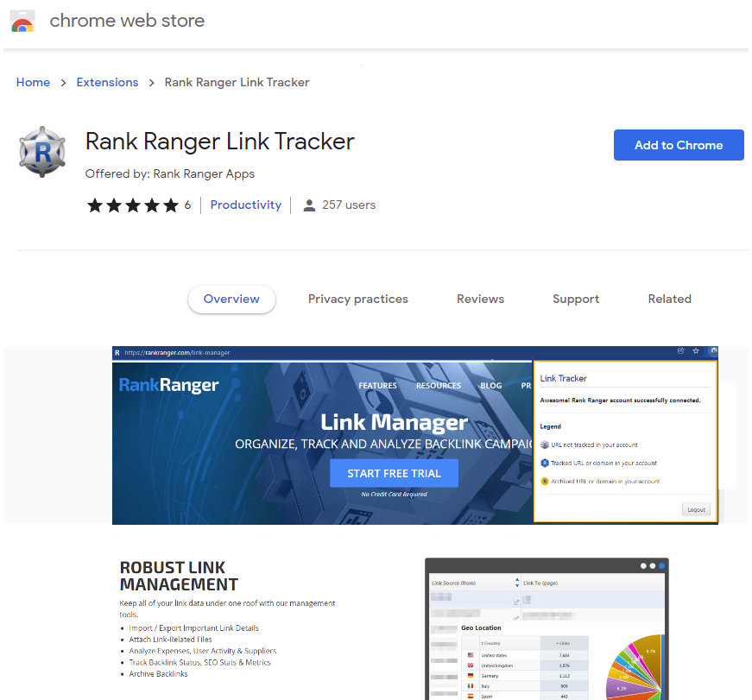Select the Related tab
752x700 pixels.
(x=669, y=300)
